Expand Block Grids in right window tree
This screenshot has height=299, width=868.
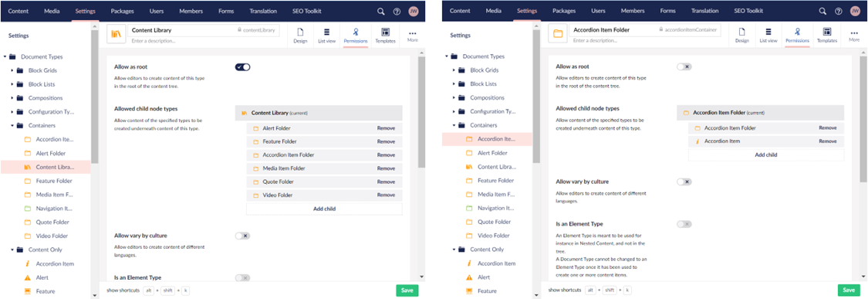coord(454,70)
